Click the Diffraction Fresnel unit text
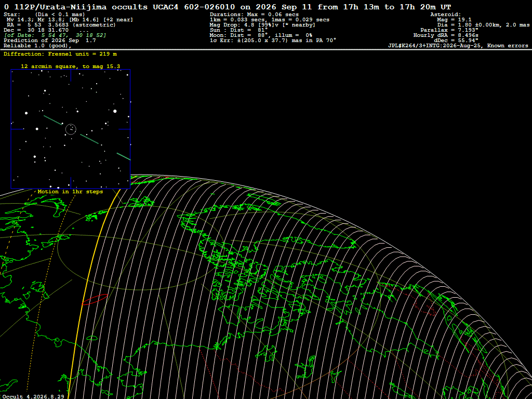Screen dimensions: 532x399 tap(60, 54)
